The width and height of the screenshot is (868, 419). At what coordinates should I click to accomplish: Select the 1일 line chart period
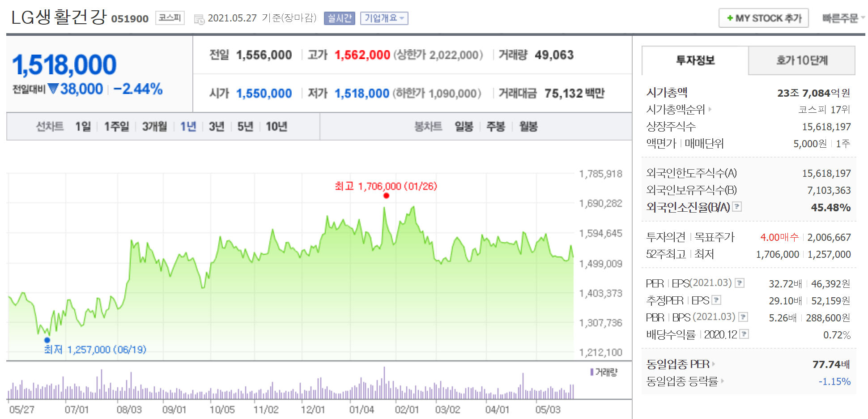[x=83, y=127]
